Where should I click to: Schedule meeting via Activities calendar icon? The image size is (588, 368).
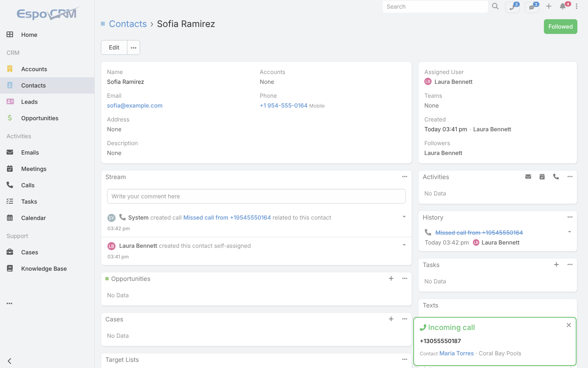542,177
